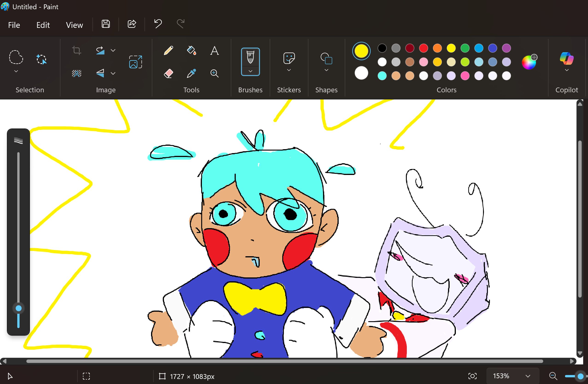The width and height of the screenshot is (588, 384).
Task: Click the horizontal scrollbar left arrow
Action: click(x=4, y=361)
